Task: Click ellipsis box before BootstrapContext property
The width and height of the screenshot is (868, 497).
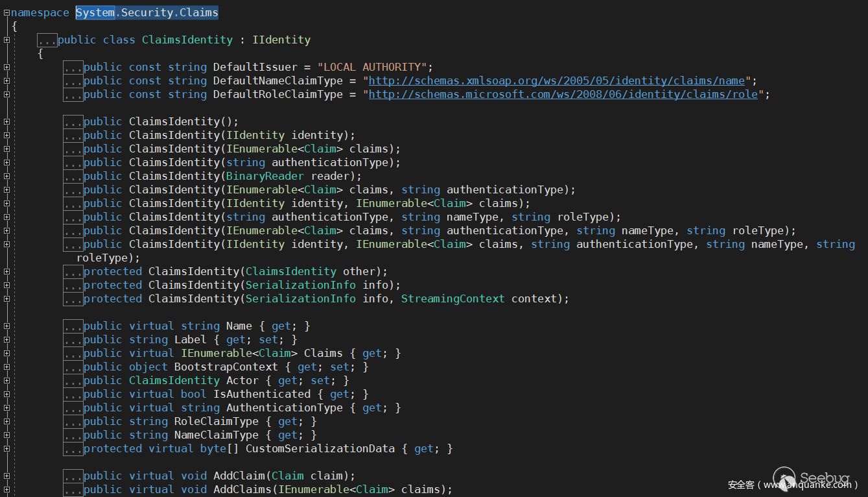Action: [x=73, y=367]
